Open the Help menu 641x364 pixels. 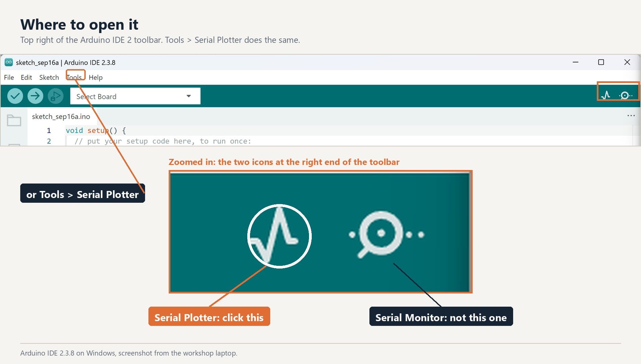point(95,77)
